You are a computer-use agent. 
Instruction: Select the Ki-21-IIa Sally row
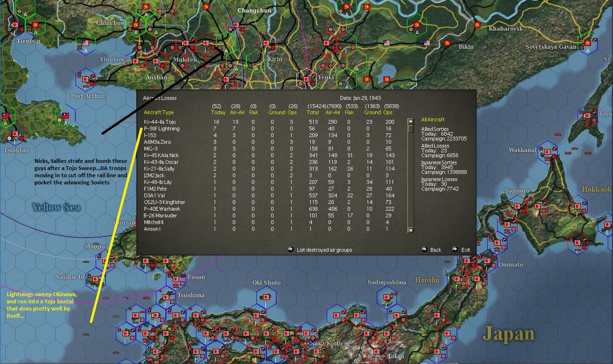(270, 169)
